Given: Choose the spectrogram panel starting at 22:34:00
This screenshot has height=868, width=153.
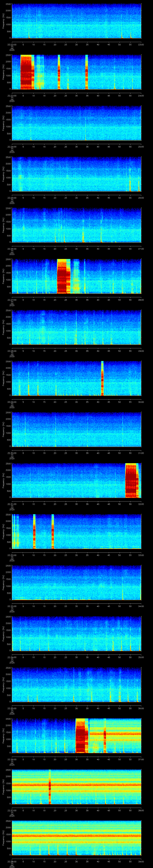Looking at the screenshot, I should pyautogui.click(x=76, y=634).
